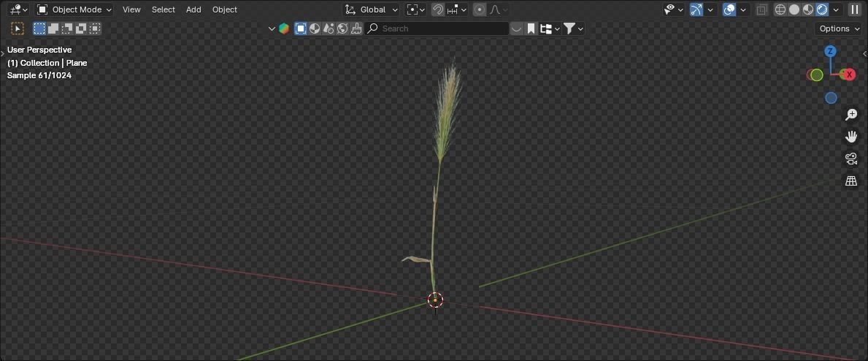The height and width of the screenshot is (361, 868).
Task: Open the object types visibility dropdown arrow
Action: [680, 9]
